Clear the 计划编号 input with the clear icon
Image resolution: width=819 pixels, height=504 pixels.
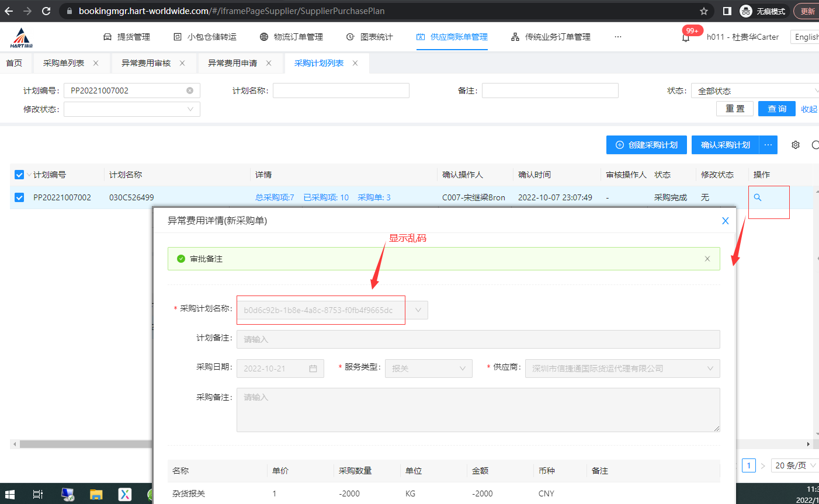pyautogui.click(x=190, y=91)
